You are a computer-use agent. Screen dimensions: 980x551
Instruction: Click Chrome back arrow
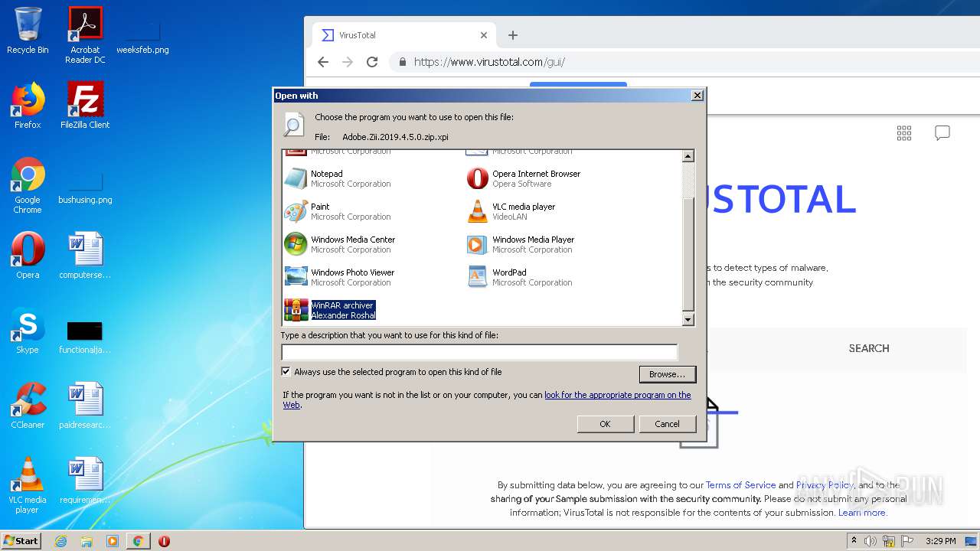tap(323, 62)
